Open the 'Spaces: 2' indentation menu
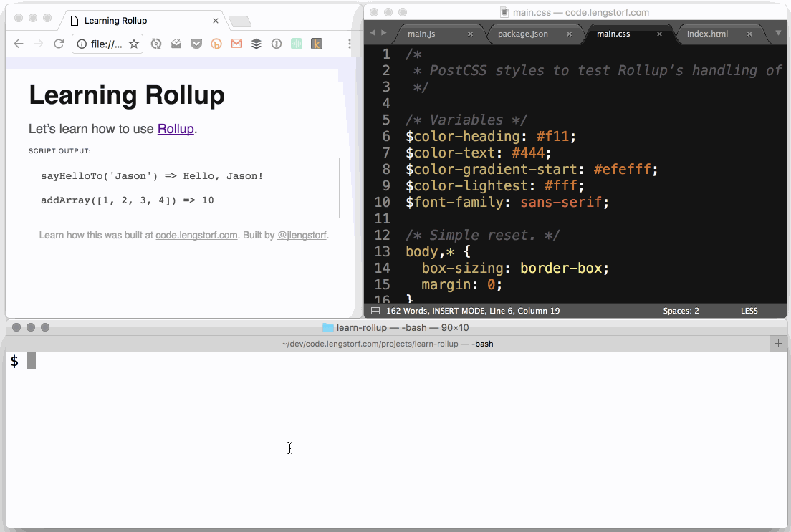791x532 pixels. coord(681,311)
